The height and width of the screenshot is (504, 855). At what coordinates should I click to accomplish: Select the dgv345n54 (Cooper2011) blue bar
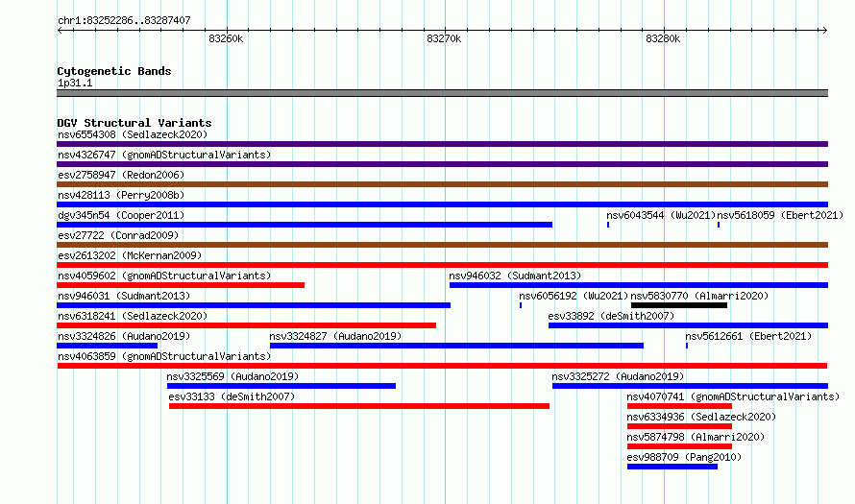pyautogui.click(x=305, y=225)
